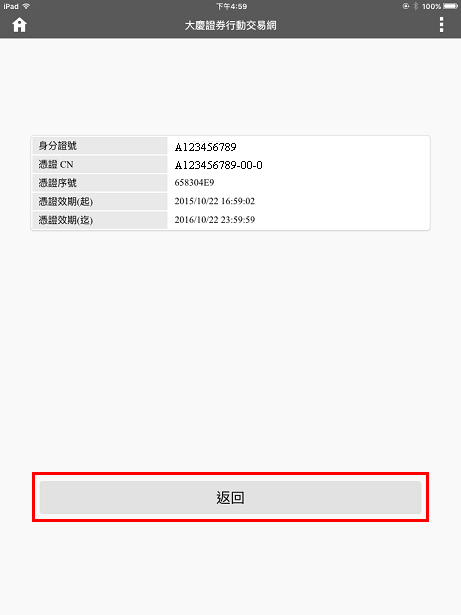Image resolution: width=461 pixels, height=615 pixels.
Task: Tap the battery indicator icon
Action: coord(450,6)
